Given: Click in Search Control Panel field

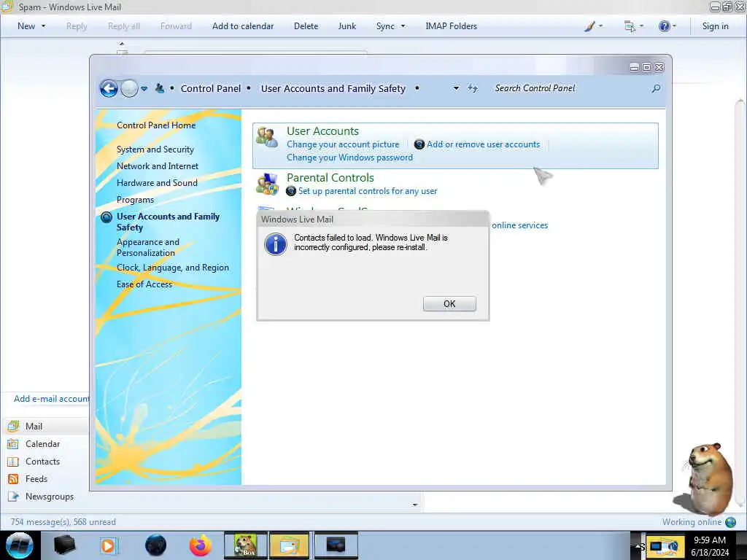Looking at the screenshot, I should pos(569,88).
